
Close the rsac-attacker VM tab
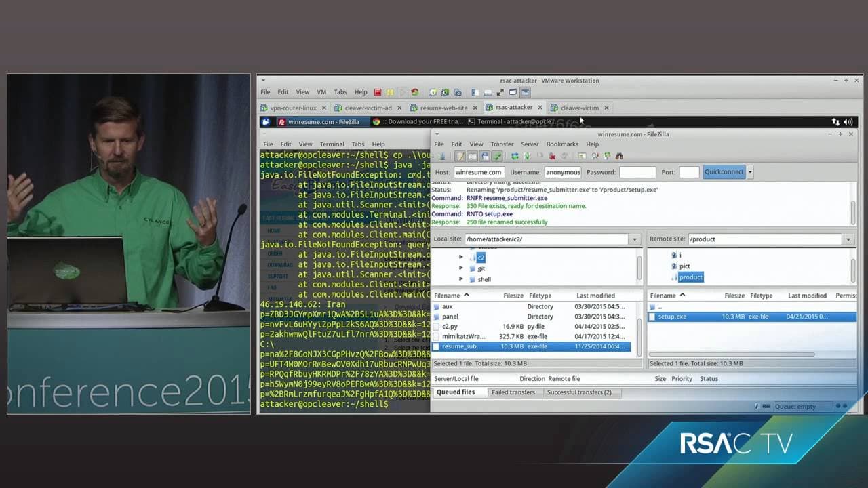point(540,108)
